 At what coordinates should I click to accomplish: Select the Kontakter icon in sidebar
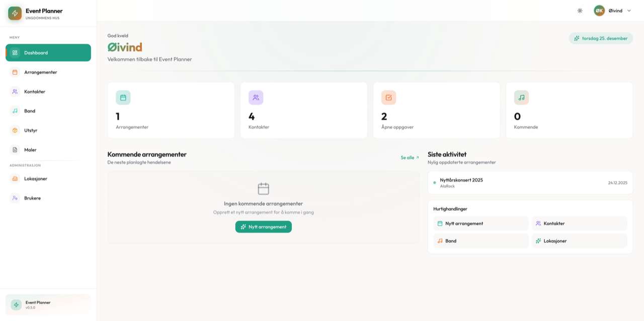14,91
